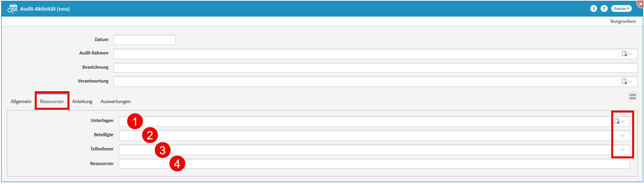Create new document in Unterlagen field

tap(617, 121)
